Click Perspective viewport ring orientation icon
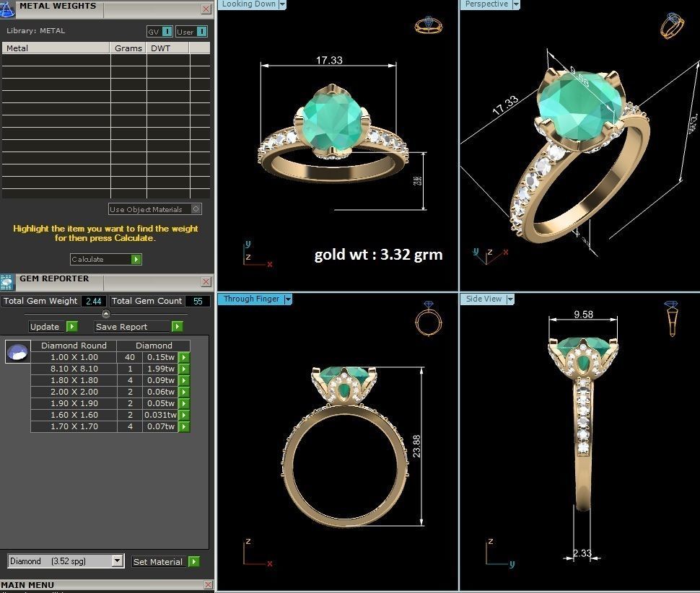Viewport: 700px width, 593px height. (672, 25)
